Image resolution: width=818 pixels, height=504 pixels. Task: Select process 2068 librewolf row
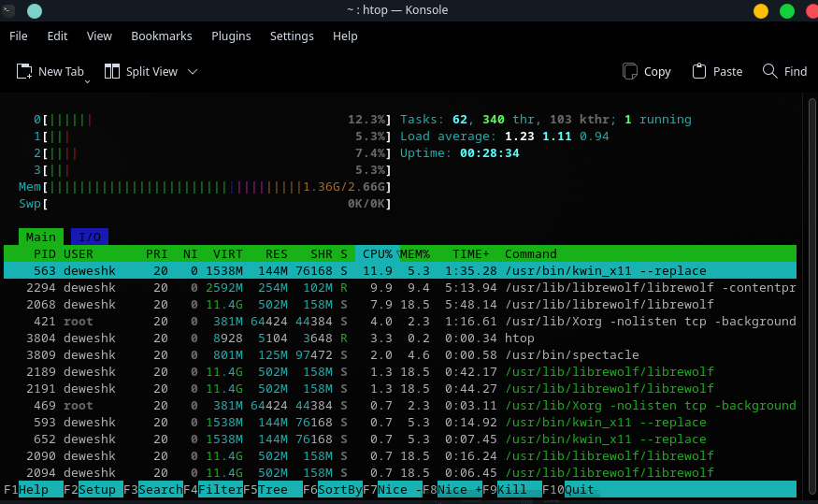coord(400,304)
